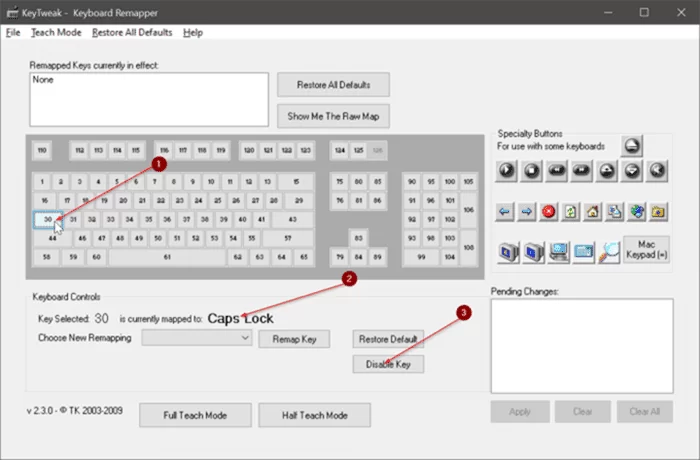Click the Remapped Keys list box
The image size is (700, 460).
coord(149,100)
